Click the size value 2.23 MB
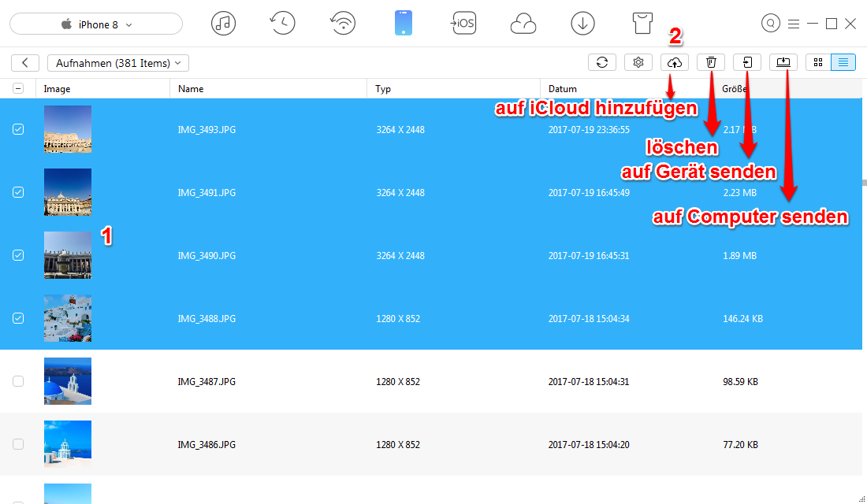867x504 pixels. pos(740,193)
